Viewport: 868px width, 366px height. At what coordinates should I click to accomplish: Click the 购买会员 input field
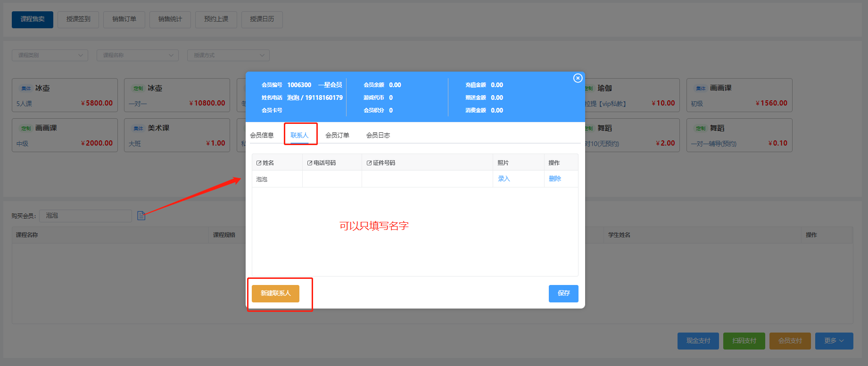click(85, 216)
